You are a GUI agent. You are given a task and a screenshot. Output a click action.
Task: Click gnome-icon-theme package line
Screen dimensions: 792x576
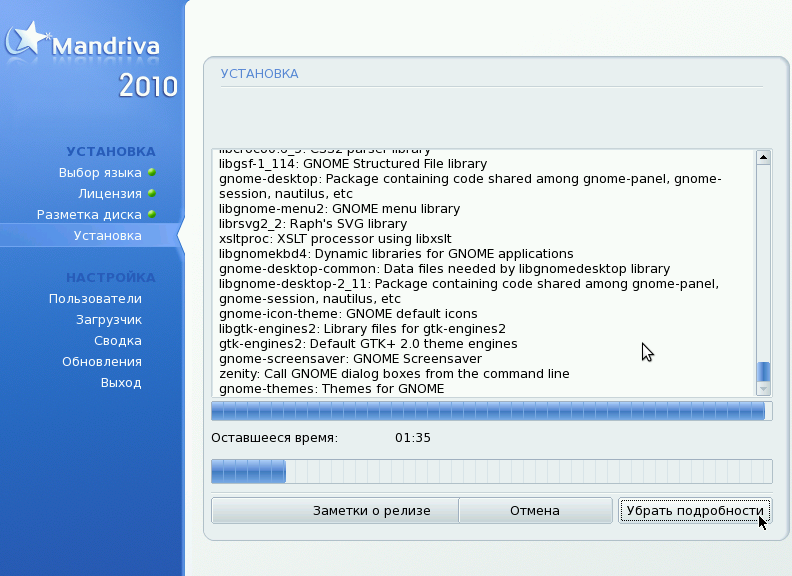348,313
